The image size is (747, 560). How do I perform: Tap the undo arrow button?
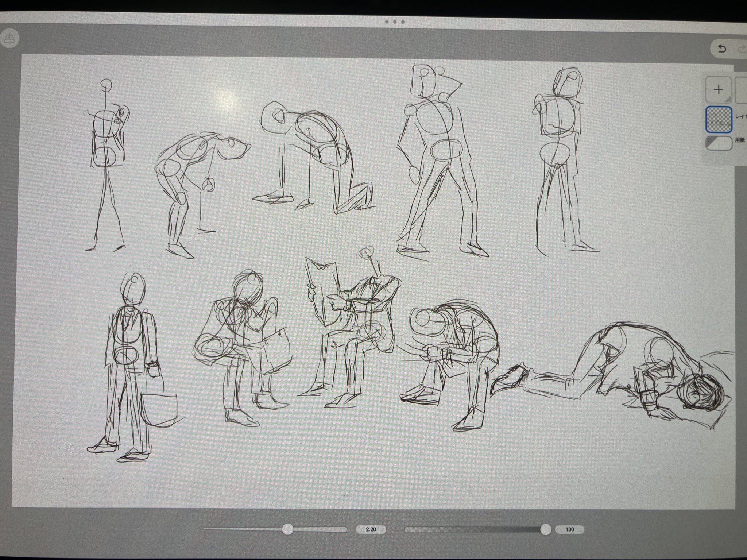coord(722,49)
